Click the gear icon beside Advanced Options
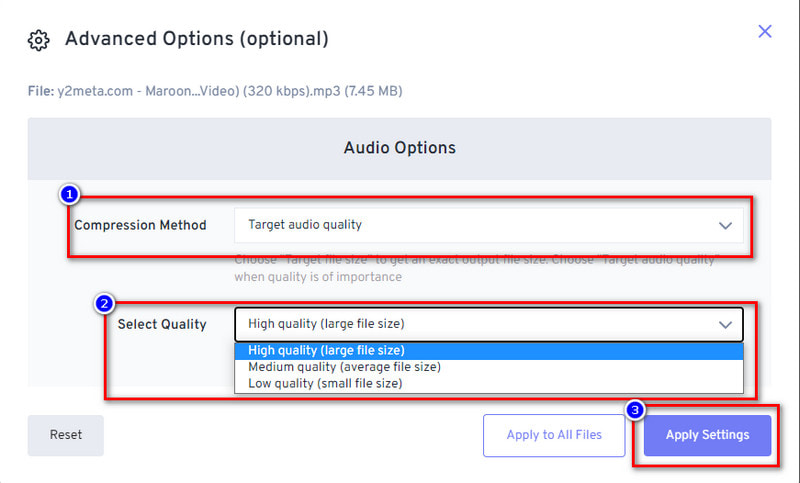This screenshot has height=483, width=800. [38, 40]
